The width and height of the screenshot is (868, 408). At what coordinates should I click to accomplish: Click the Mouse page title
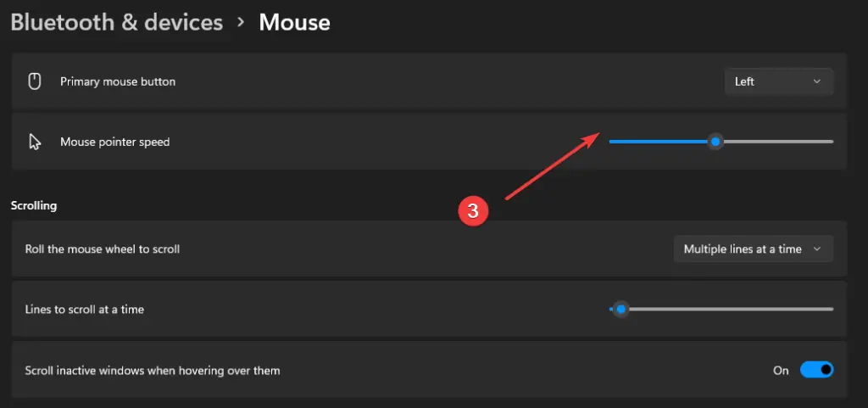(294, 23)
